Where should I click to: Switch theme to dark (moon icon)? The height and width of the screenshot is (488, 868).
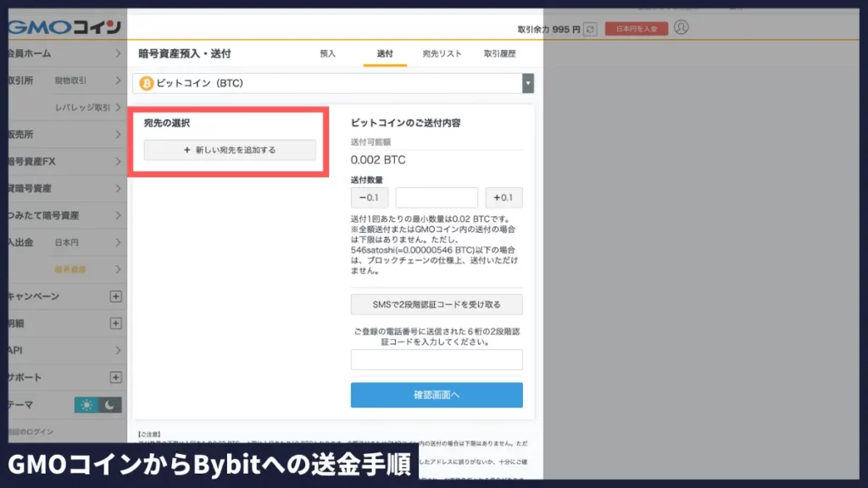(x=109, y=405)
